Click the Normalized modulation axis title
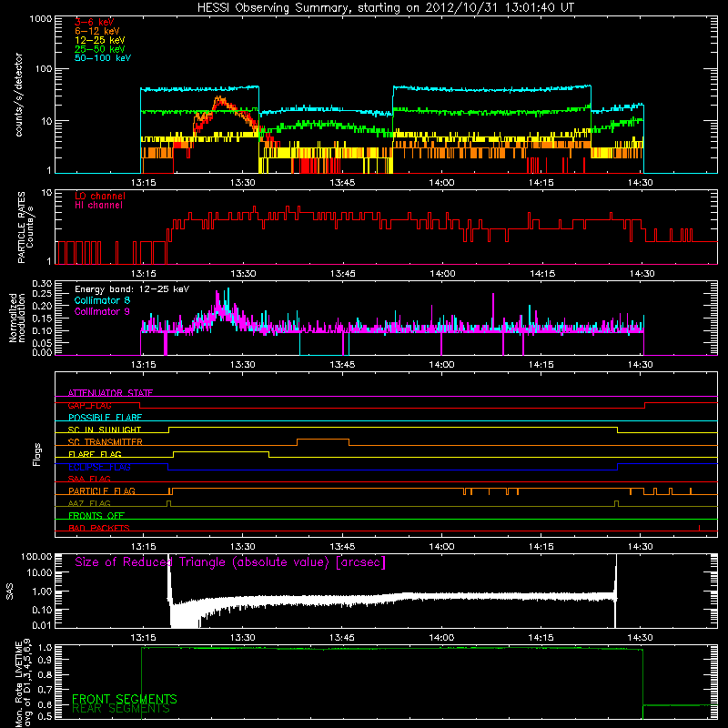The image size is (728, 728). click(16, 318)
